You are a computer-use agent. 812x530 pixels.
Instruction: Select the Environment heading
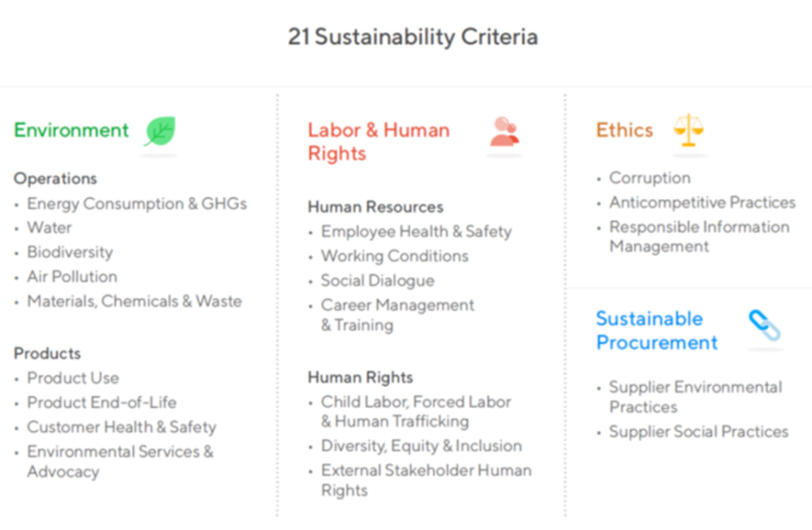point(71,130)
